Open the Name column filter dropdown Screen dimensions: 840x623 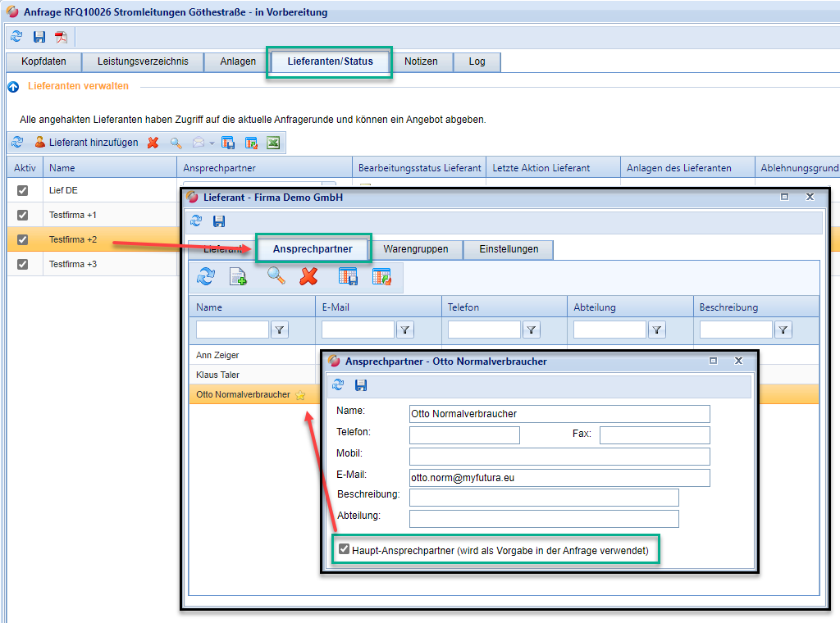(x=280, y=330)
